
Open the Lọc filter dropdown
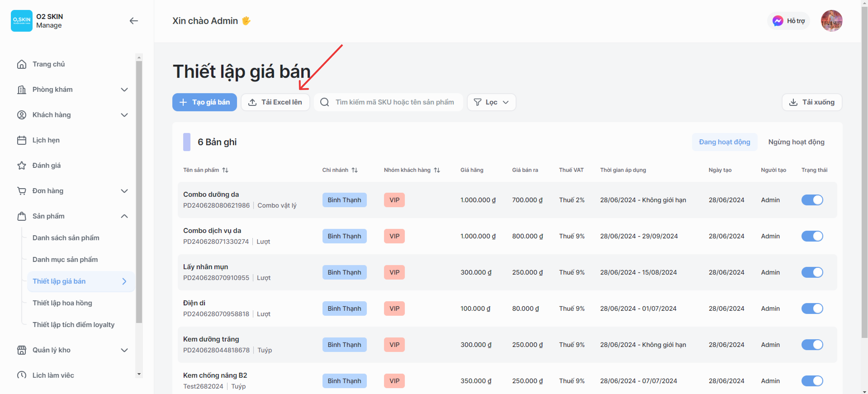click(x=491, y=102)
